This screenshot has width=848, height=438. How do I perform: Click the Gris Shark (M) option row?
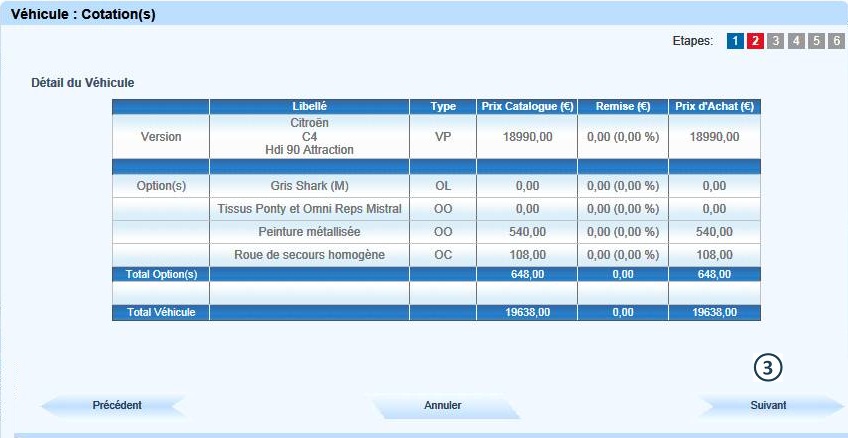(x=309, y=186)
